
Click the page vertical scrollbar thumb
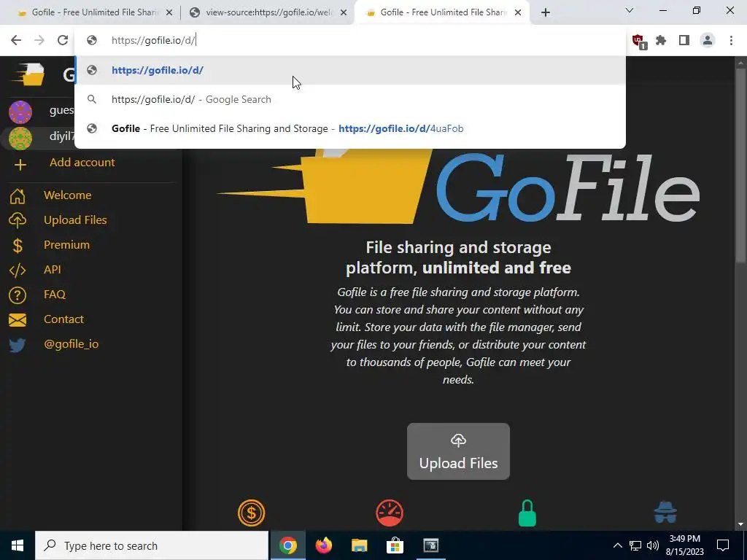click(740, 164)
